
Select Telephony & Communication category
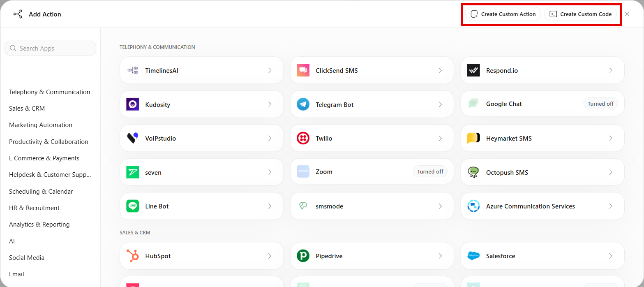(50, 92)
